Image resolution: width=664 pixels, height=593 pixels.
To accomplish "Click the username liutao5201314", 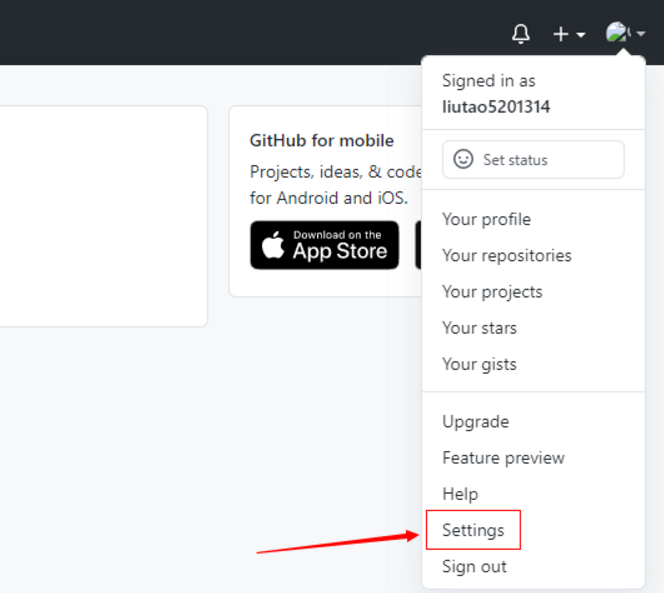I will [496, 106].
